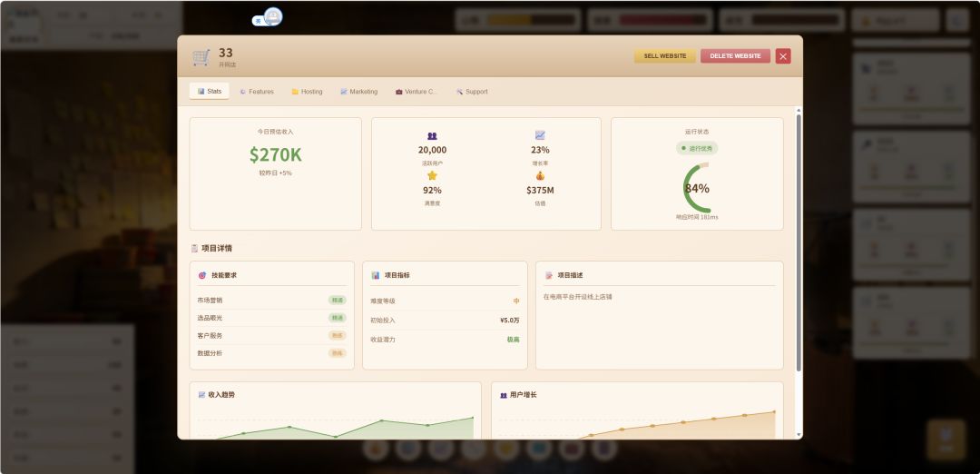Click the Features tab icon
Screen dimensions: 980x474
point(243,92)
